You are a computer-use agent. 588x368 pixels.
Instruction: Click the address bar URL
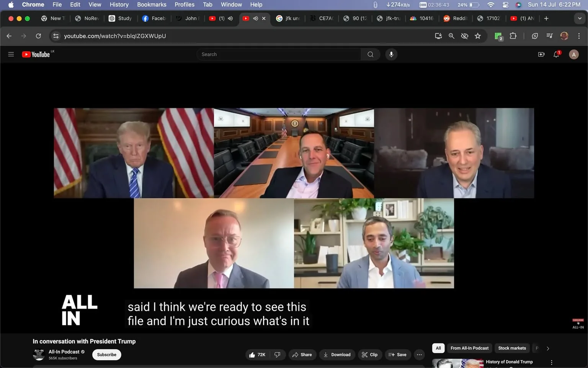(x=115, y=36)
